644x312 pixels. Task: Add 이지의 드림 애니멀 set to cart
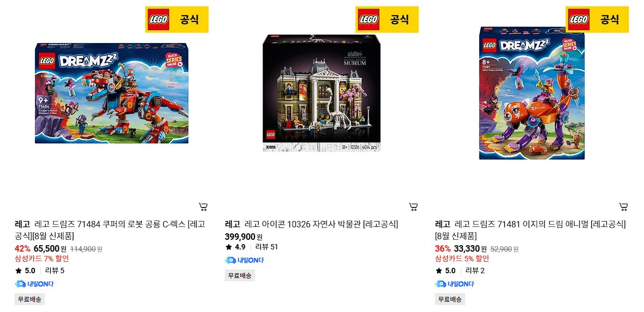tap(624, 206)
